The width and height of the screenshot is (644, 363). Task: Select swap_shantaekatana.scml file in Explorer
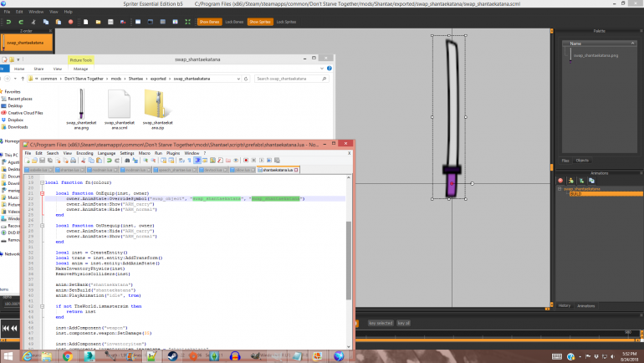pos(120,109)
